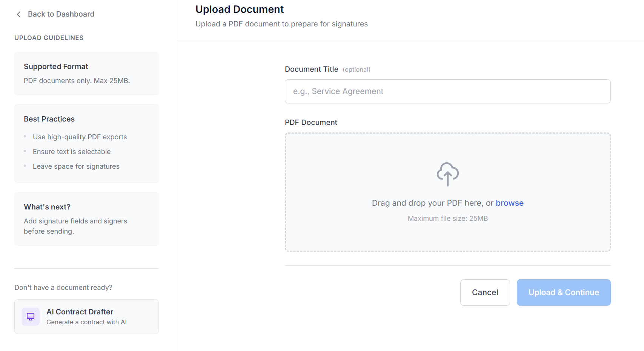This screenshot has height=351, width=644.
Task: Focus the Document Title input field
Action: coord(447,91)
